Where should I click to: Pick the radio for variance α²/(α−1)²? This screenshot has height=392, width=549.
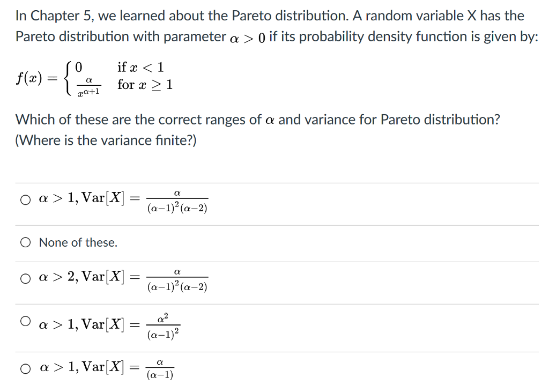tap(25, 321)
